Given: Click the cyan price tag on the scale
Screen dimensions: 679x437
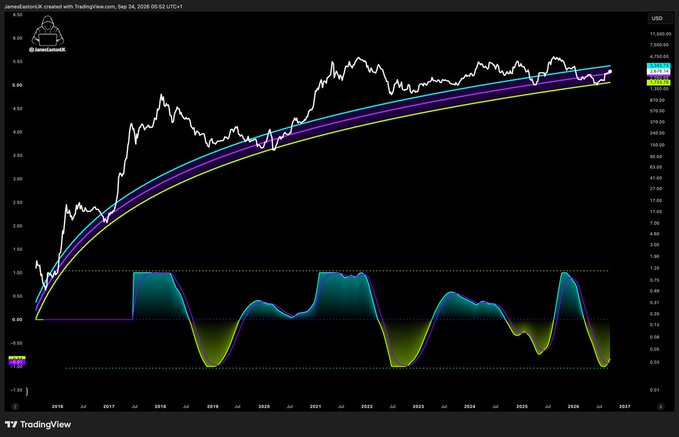Looking at the screenshot, I should tap(659, 66).
